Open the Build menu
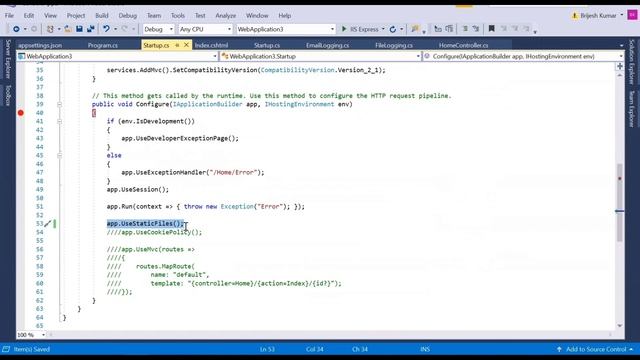 pyautogui.click(x=102, y=16)
